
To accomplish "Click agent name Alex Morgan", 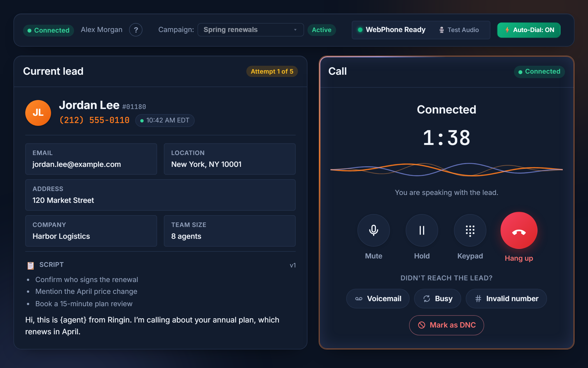I will tap(102, 30).
